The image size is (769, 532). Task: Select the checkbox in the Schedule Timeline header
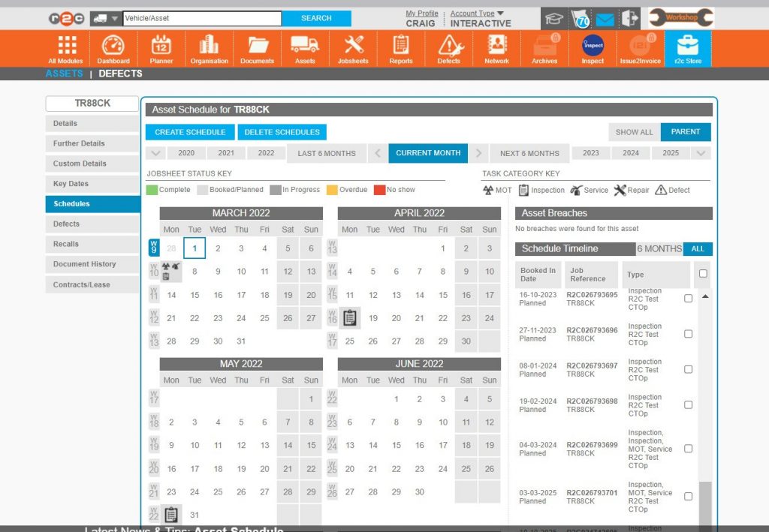click(703, 274)
